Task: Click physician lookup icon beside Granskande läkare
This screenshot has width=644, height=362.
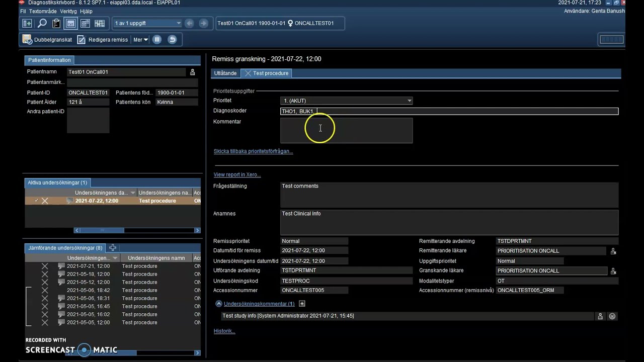Action: [613, 271]
